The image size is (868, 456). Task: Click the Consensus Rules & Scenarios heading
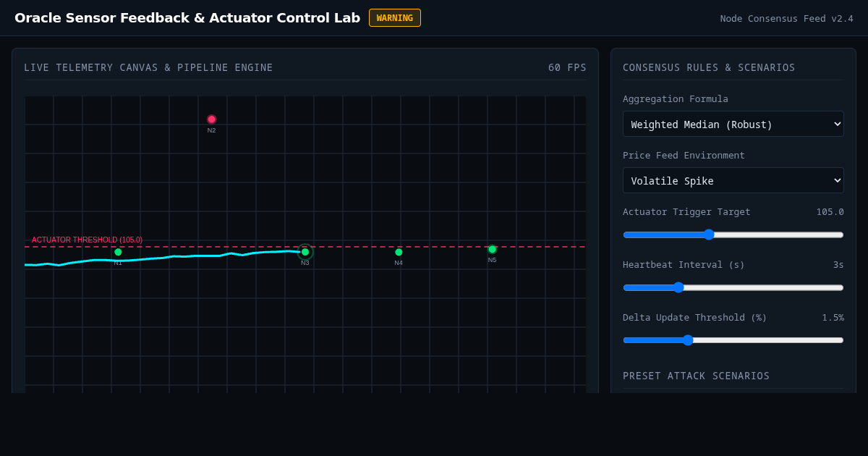[x=709, y=67]
